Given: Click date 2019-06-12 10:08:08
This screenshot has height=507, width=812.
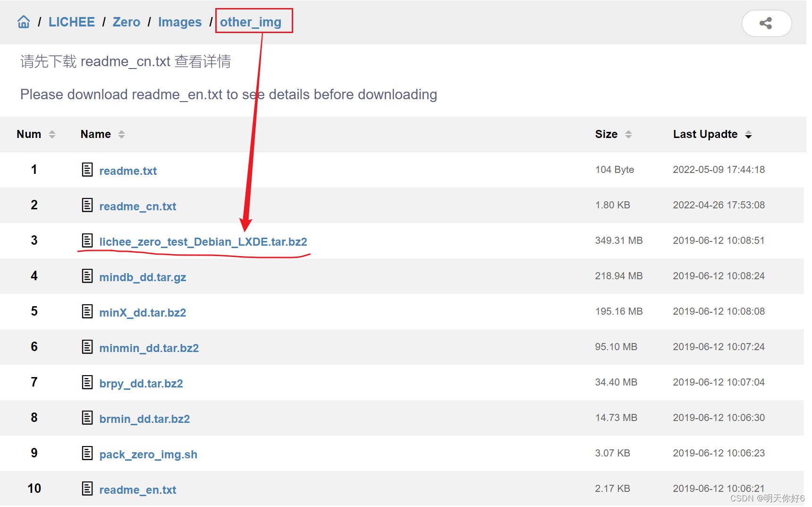Looking at the screenshot, I should (x=719, y=311).
